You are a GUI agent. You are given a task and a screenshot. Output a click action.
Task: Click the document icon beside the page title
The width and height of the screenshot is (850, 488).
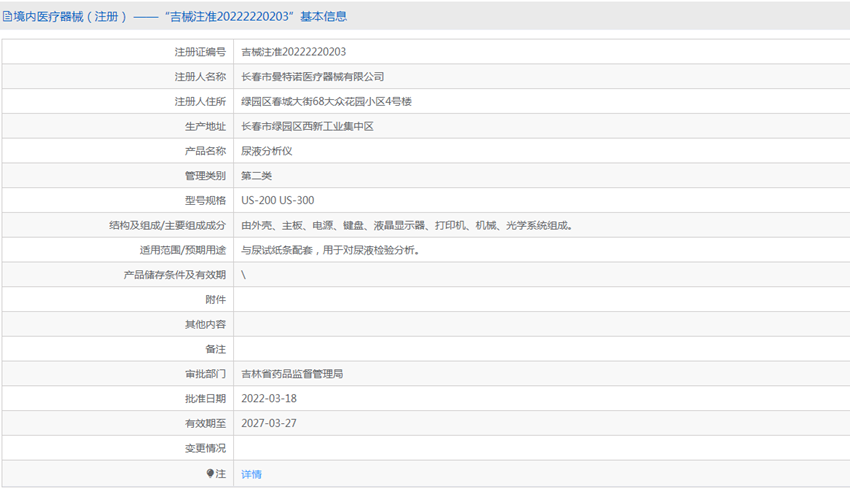pyautogui.click(x=6, y=17)
